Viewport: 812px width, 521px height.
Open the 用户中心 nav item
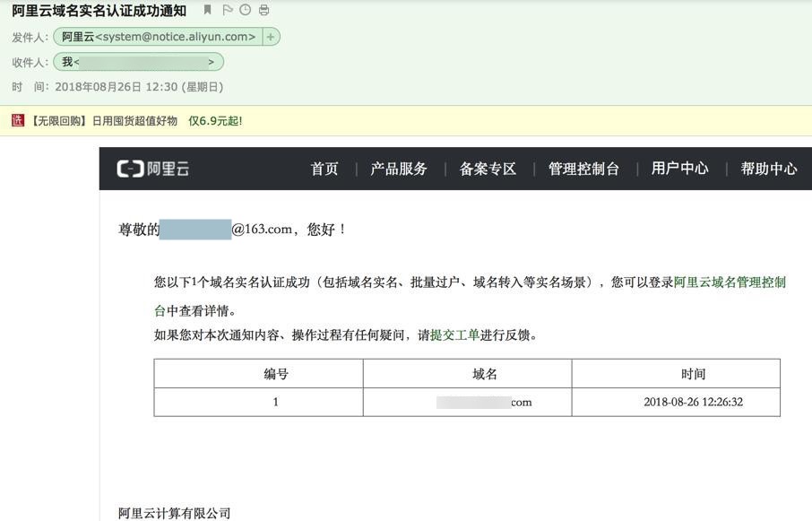point(680,169)
